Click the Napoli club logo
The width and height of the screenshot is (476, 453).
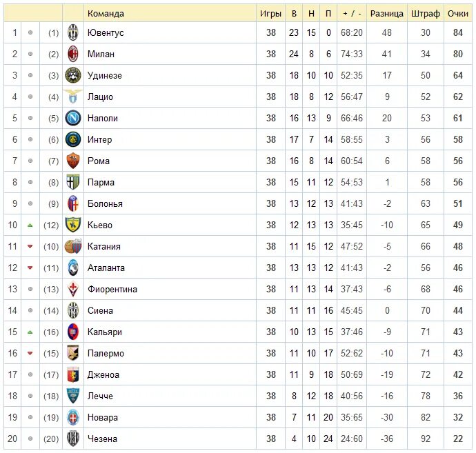[x=73, y=118]
